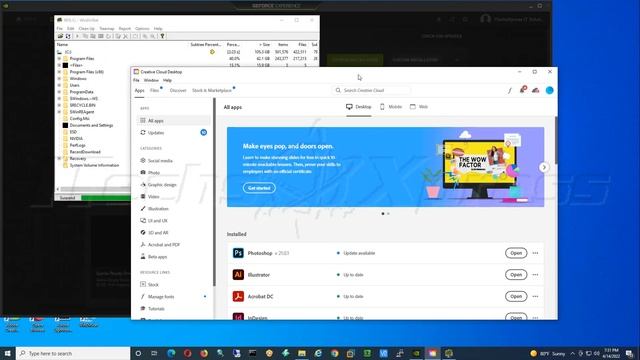Open WinDirStat Options menu
Image resolution: width=640 pixels, height=360 pixels.
[x=142, y=29]
